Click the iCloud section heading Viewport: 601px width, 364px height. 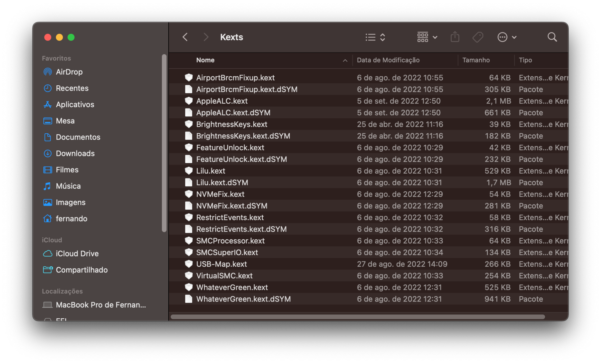pyautogui.click(x=52, y=240)
